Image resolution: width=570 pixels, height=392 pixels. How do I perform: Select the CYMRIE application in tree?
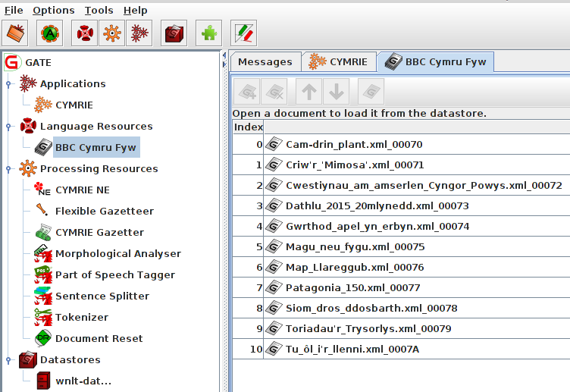[x=74, y=105]
